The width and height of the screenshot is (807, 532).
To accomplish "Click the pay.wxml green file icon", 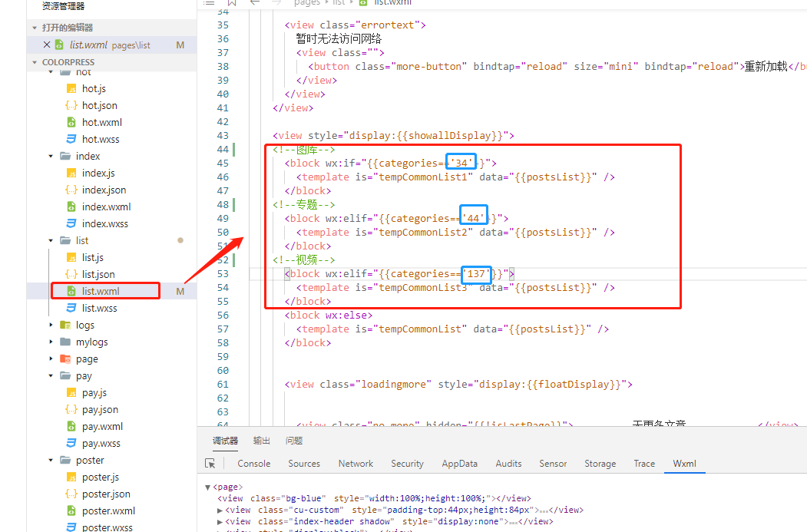I will pyautogui.click(x=71, y=427).
